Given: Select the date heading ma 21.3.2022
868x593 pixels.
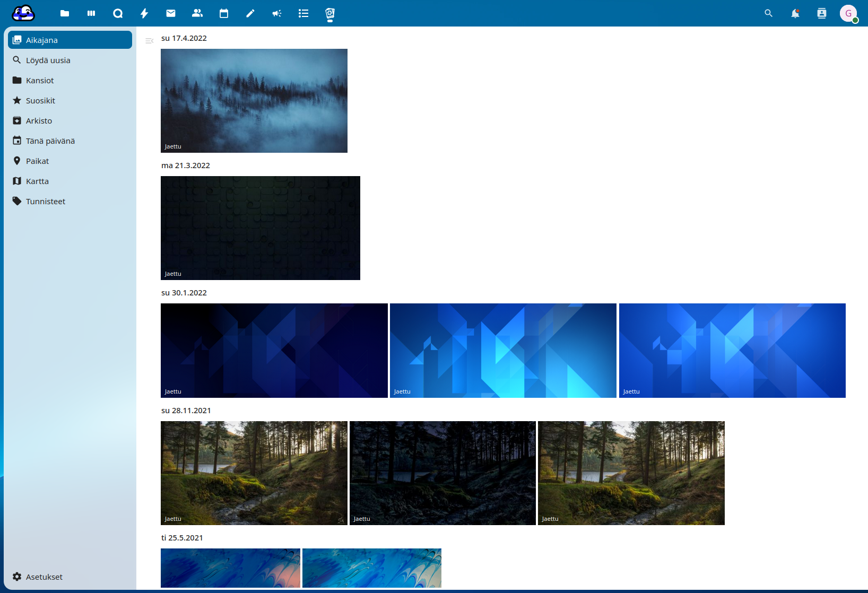Looking at the screenshot, I should point(186,165).
